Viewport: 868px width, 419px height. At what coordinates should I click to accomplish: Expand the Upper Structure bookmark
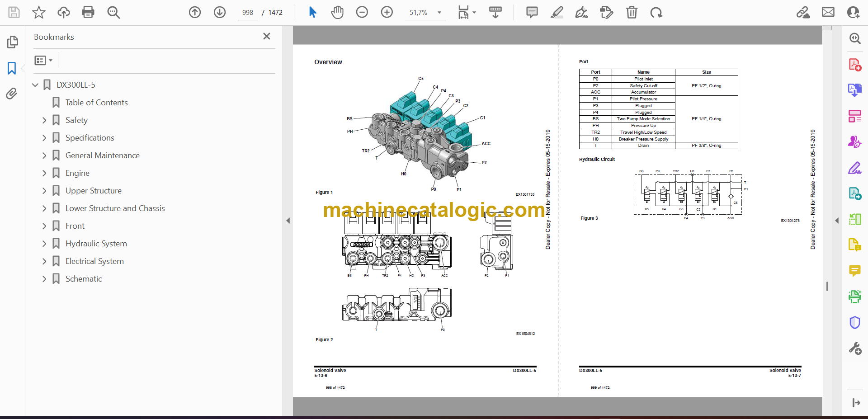tap(44, 191)
